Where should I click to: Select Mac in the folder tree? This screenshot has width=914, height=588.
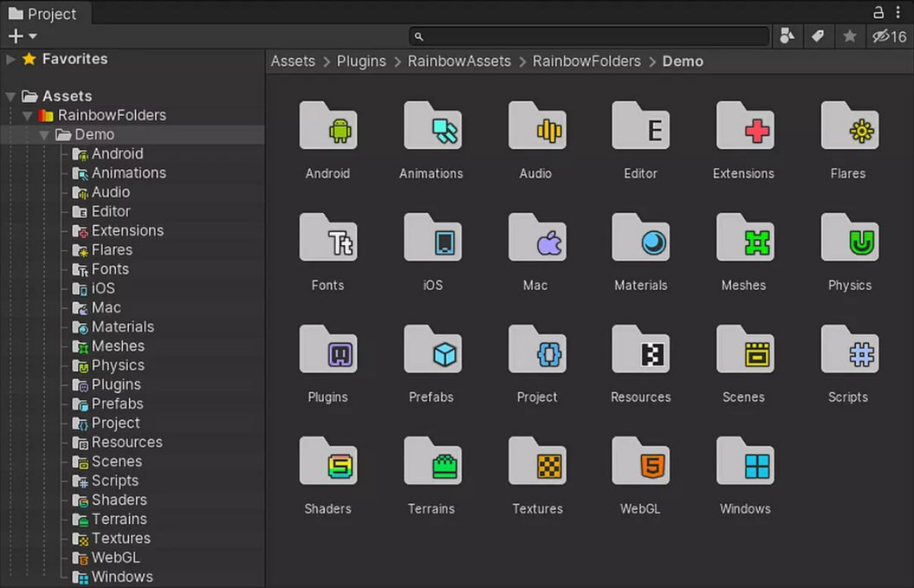click(106, 308)
